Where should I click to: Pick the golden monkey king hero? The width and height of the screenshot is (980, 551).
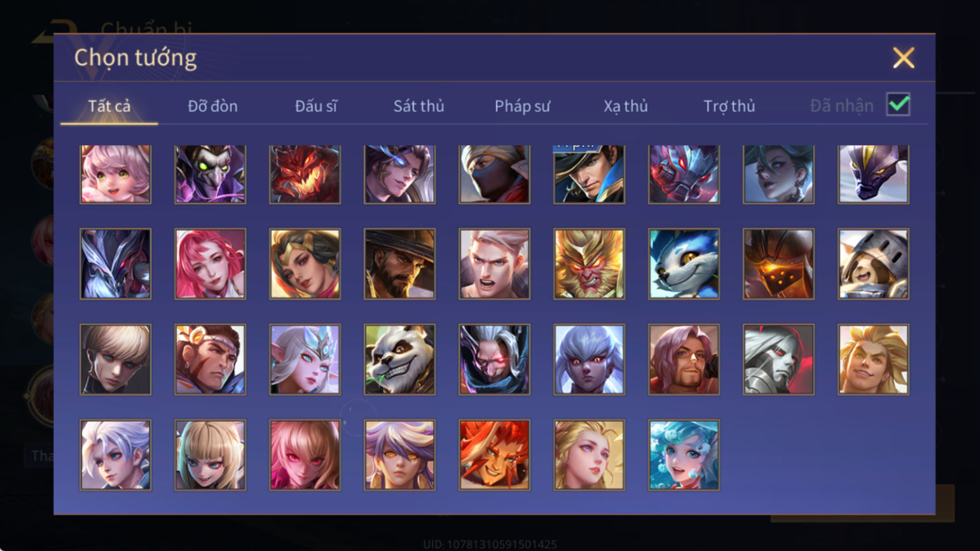[x=589, y=264]
